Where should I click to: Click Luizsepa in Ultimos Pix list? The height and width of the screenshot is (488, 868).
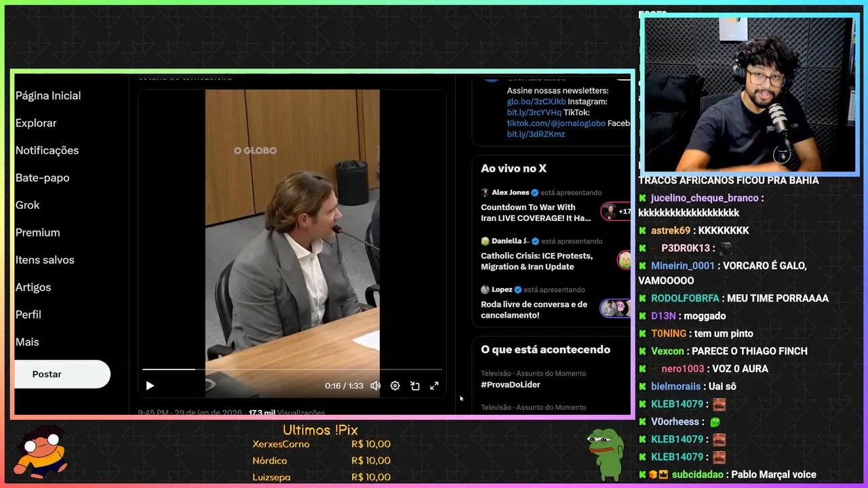point(271,477)
